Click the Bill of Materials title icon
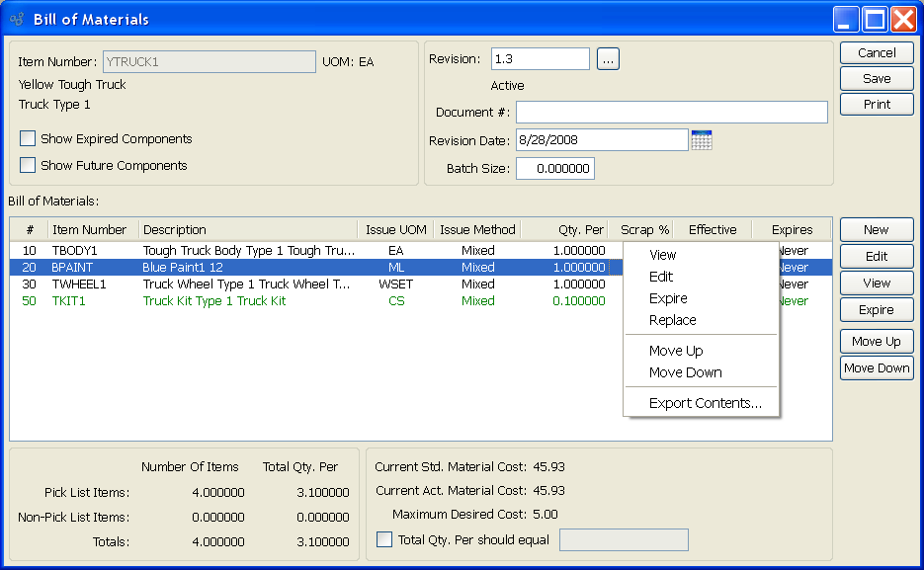The height and width of the screenshot is (570, 924). [17, 19]
